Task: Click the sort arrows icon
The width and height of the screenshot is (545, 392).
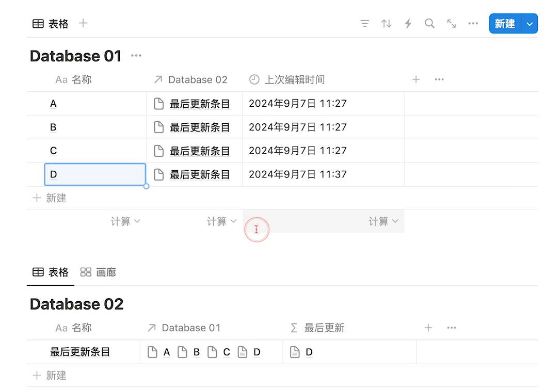Action: point(386,24)
